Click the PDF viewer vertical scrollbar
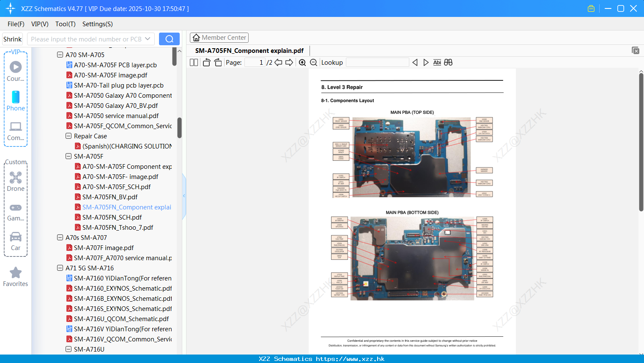The image size is (644, 363). click(641, 142)
